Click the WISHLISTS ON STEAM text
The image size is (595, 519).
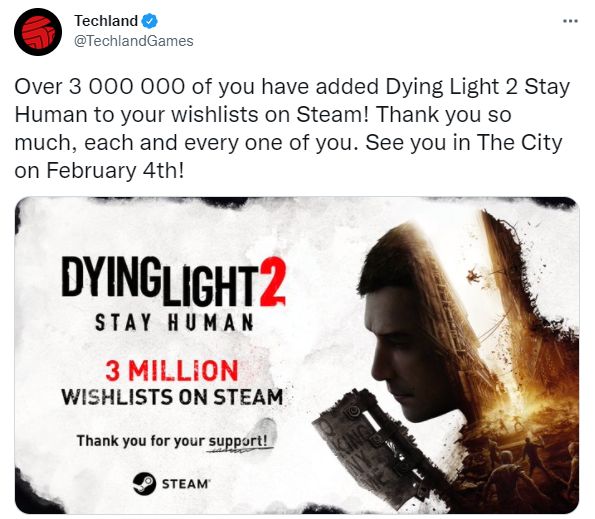(x=172, y=397)
